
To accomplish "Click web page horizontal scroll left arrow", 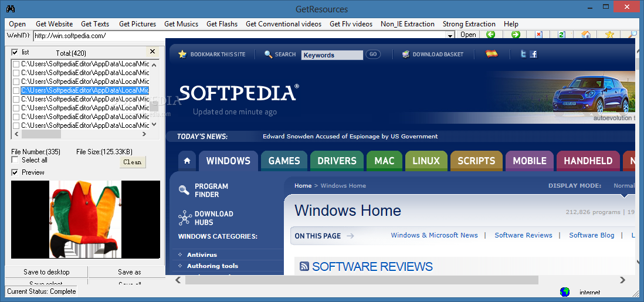I will pos(178,280).
